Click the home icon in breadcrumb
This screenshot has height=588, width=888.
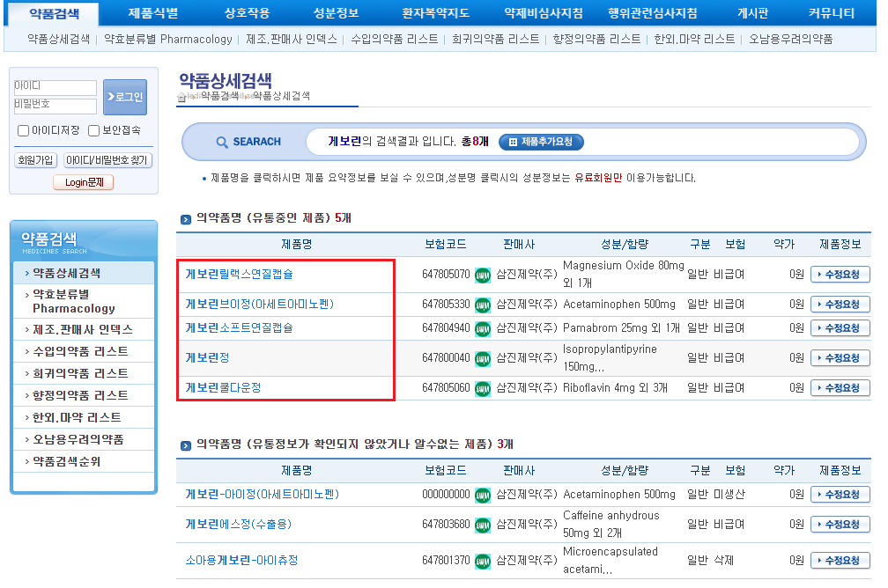(181, 98)
